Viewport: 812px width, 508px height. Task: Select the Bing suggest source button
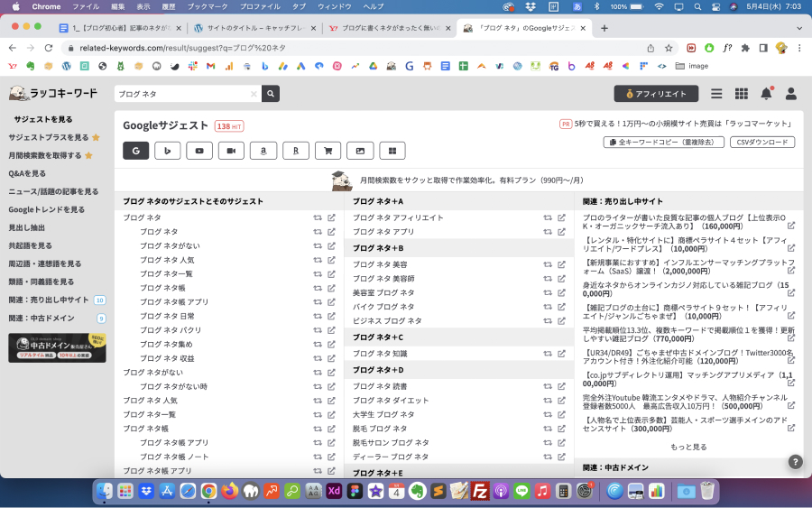(x=167, y=151)
